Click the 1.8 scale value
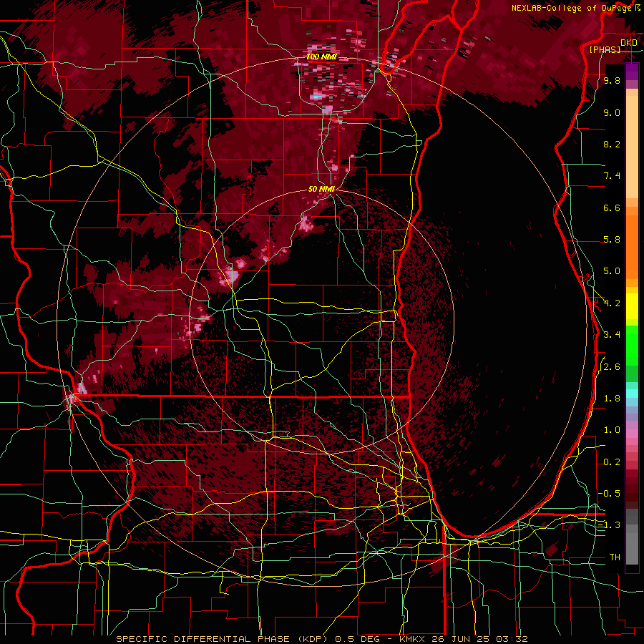This screenshot has height=644, width=644. pyautogui.click(x=612, y=399)
